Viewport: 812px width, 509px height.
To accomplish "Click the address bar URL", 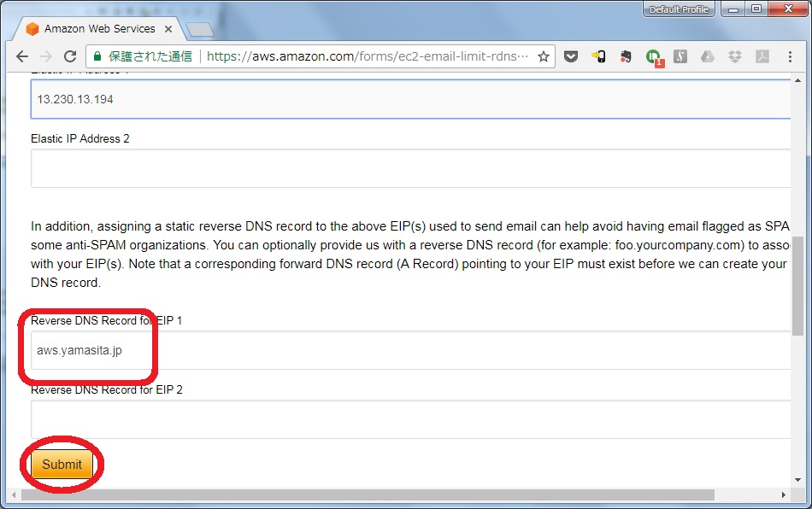I will coord(368,56).
